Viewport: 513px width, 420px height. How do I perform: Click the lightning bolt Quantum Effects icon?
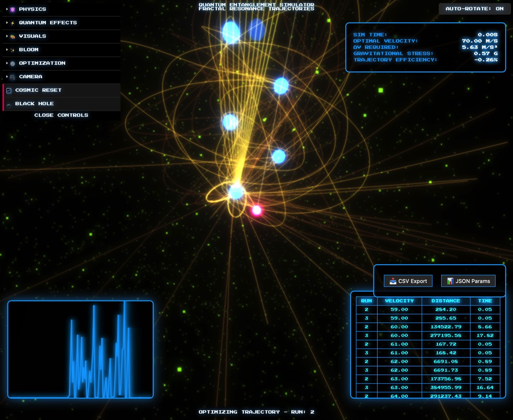[13, 23]
